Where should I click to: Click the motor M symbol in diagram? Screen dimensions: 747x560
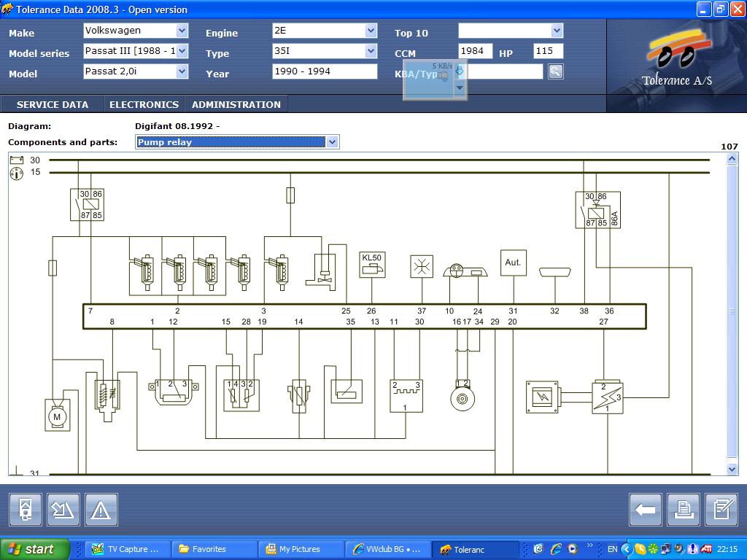[x=56, y=416]
